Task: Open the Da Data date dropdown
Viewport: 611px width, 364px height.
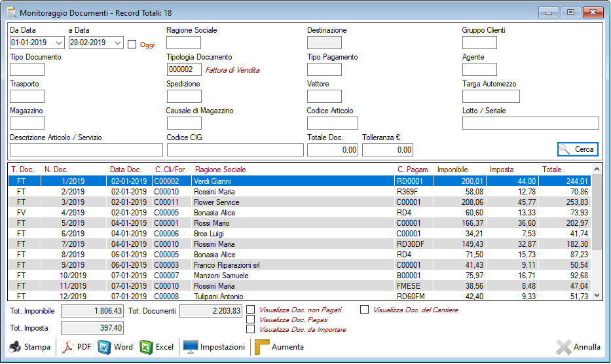Action: tap(59, 43)
